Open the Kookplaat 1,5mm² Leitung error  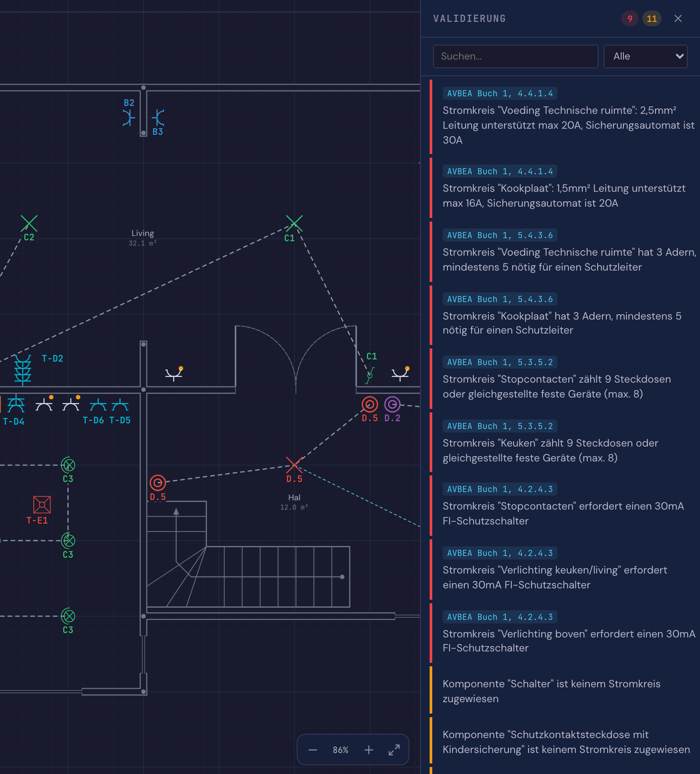click(564, 188)
